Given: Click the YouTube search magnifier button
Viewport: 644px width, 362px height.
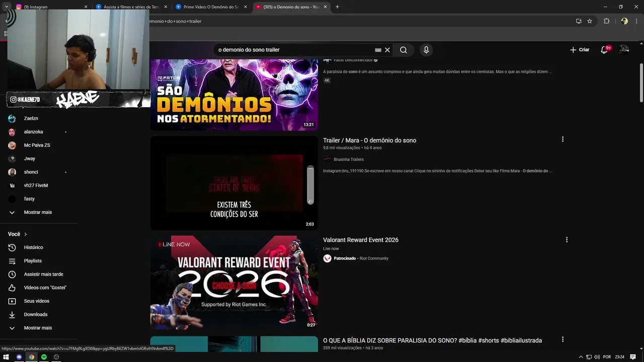Looking at the screenshot, I should click(404, 50).
